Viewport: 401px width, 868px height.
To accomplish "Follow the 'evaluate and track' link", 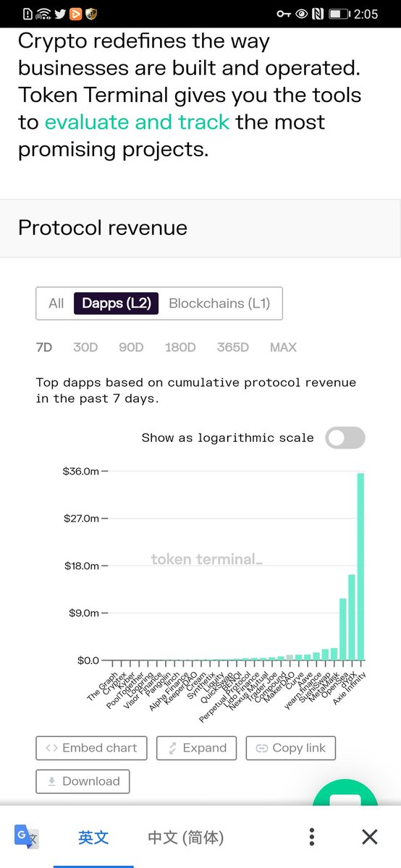I will click(138, 122).
